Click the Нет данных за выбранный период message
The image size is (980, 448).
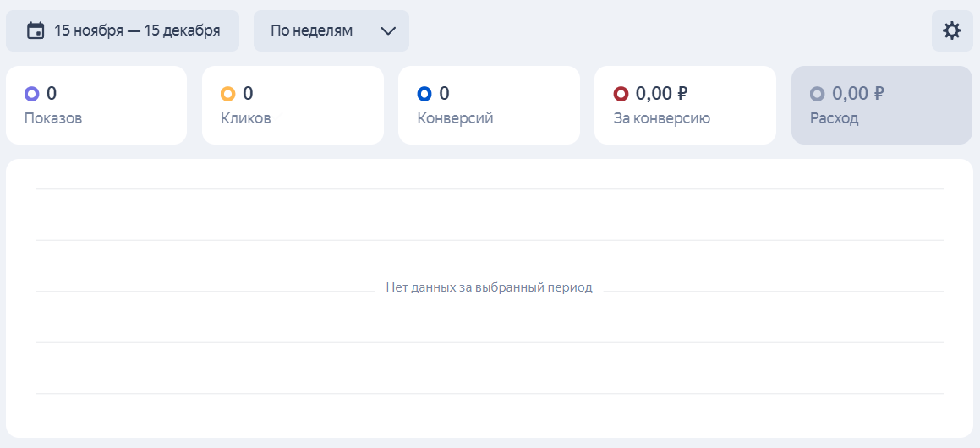point(489,287)
